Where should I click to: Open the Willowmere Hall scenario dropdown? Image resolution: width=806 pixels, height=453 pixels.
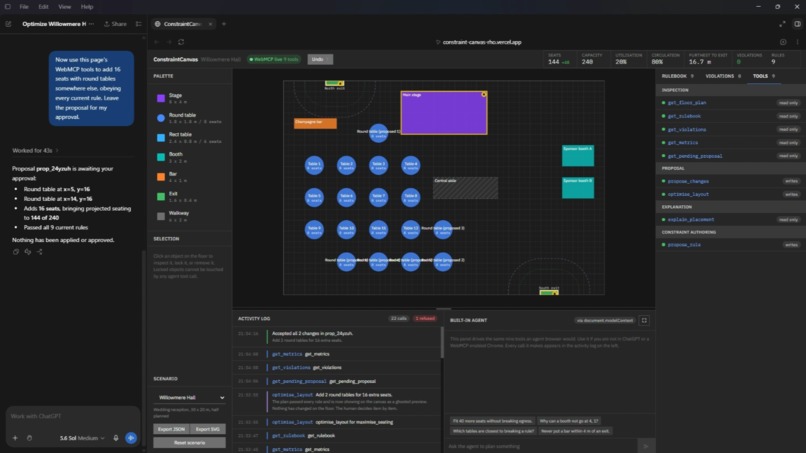click(x=189, y=397)
